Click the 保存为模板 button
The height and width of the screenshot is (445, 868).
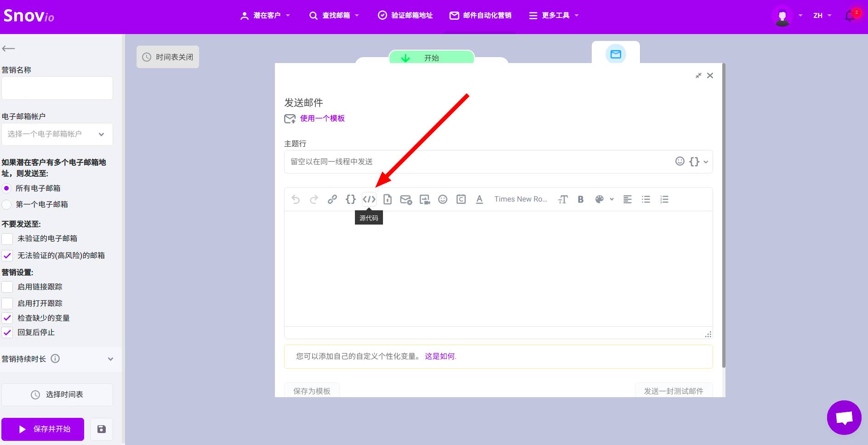[x=312, y=390]
